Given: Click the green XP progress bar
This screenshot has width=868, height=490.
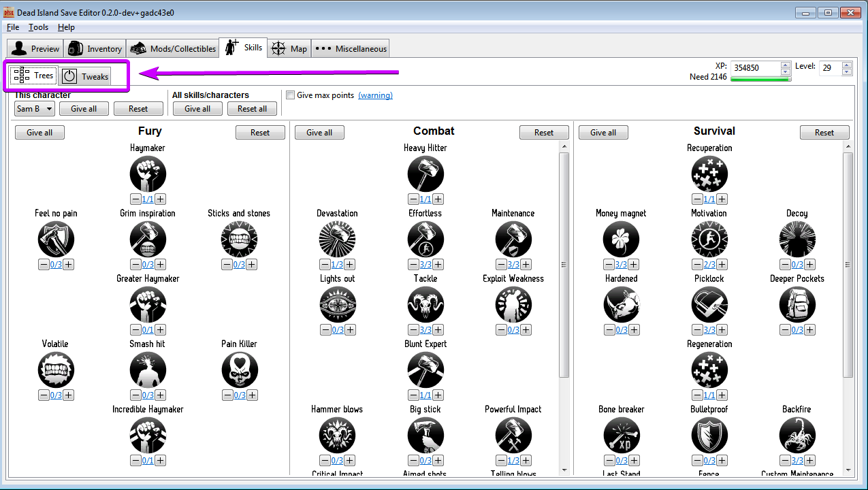Looking at the screenshot, I should [760, 79].
